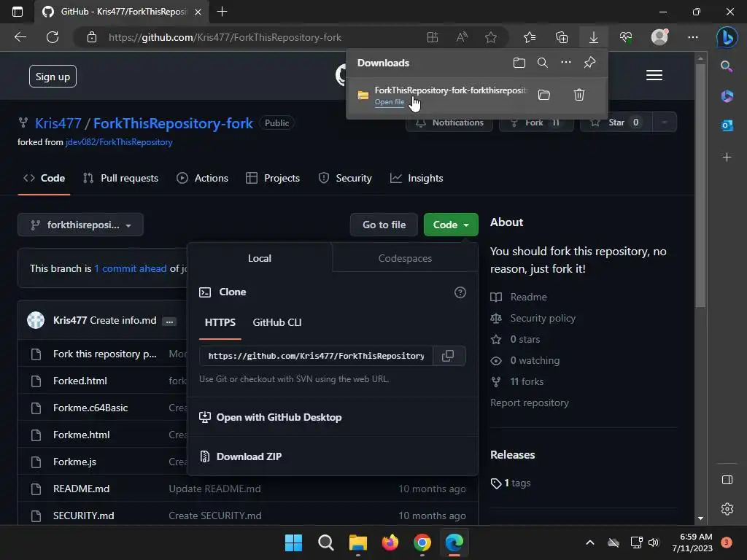Image resolution: width=747 pixels, height=560 pixels.
Task: Copy the HTTPS clone URL to clipboard
Action: tap(449, 356)
